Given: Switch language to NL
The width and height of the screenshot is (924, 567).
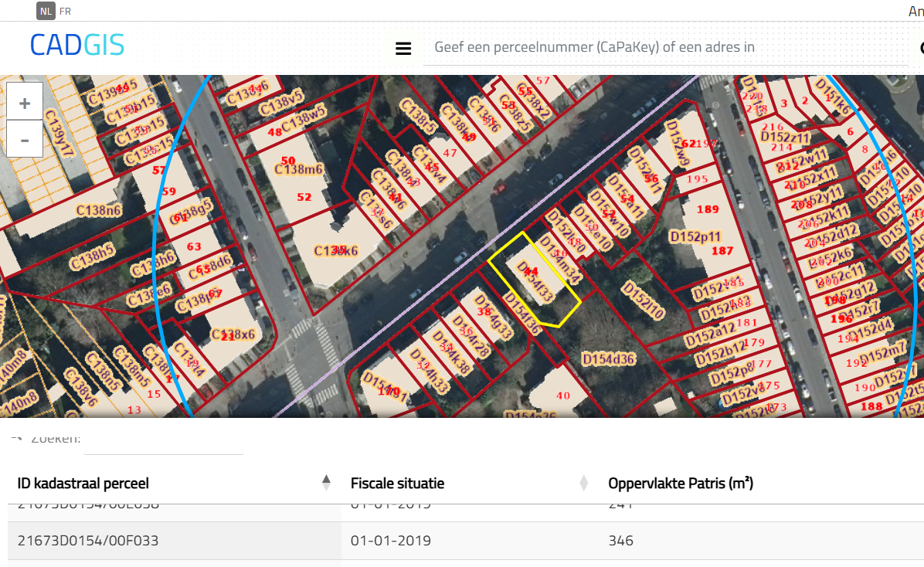Looking at the screenshot, I should (x=46, y=11).
